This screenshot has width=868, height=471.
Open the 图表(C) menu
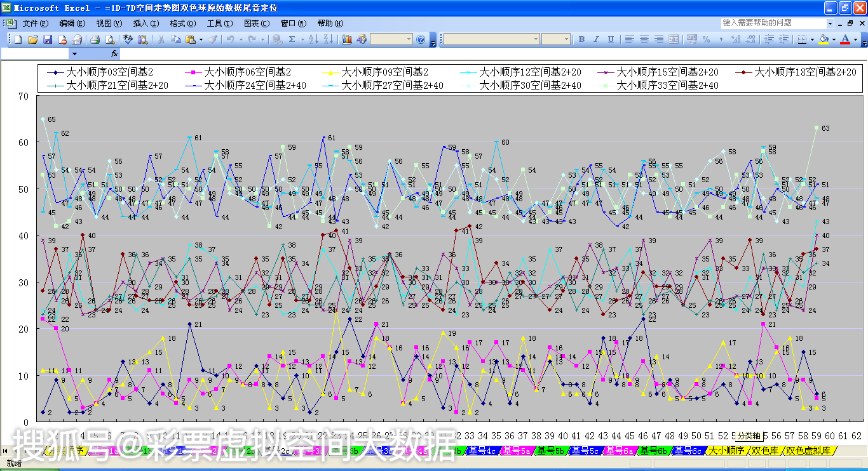(x=256, y=23)
